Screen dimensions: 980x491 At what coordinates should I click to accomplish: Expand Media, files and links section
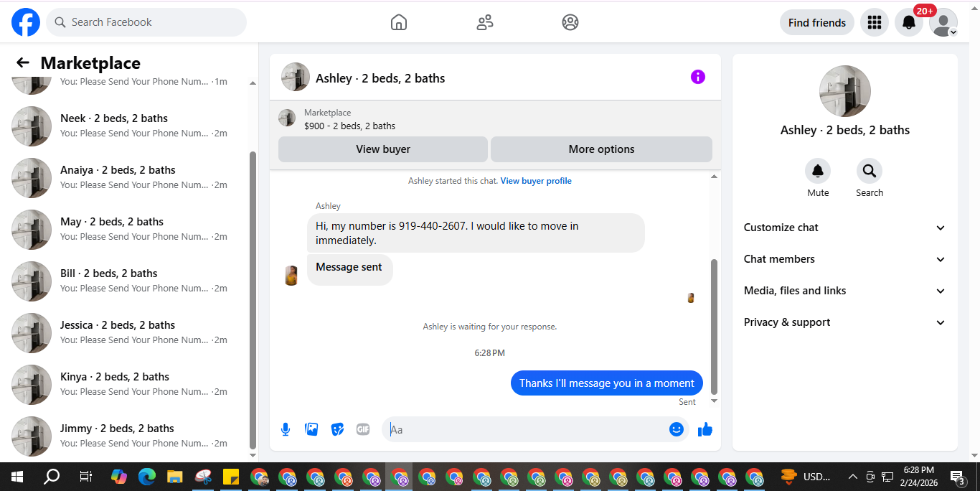[x=845, y=291]
